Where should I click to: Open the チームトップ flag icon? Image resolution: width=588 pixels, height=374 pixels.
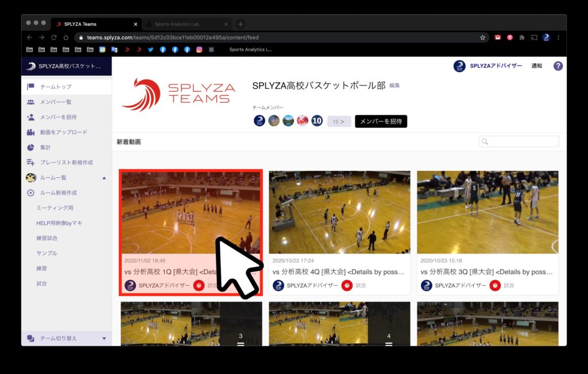[x=31, y=87]
